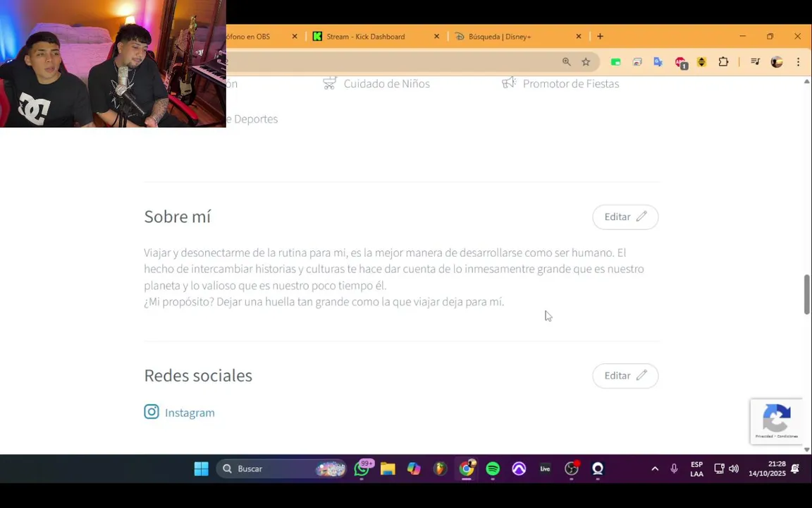
Task: Click the taskbar Buscar search box
Action: click(281, 468)
